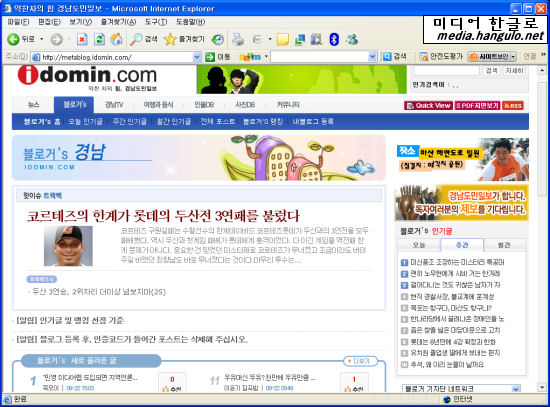Open the 코르테즈의 한계가 headline article
Viewport: 550px width, 407px height.
tap(163, 215)
